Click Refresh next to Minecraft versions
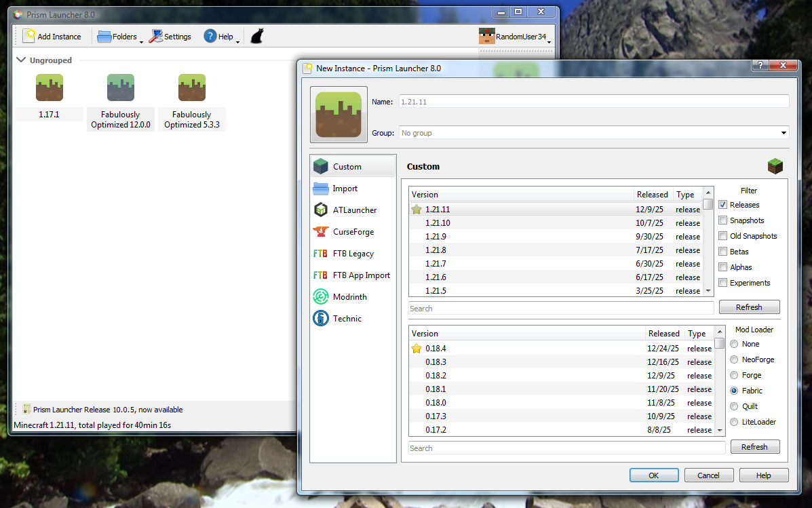The height and width of the screenshot is (508, 812). click(749, 307)
